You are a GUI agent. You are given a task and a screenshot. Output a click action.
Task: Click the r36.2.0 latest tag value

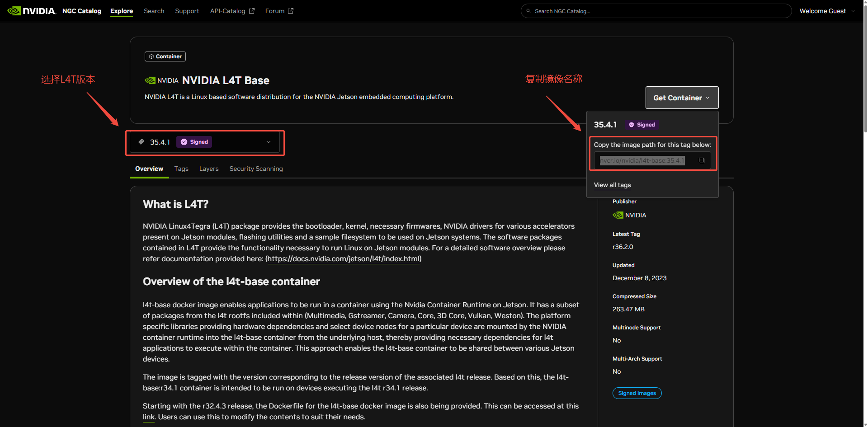(x=623, y=247)
